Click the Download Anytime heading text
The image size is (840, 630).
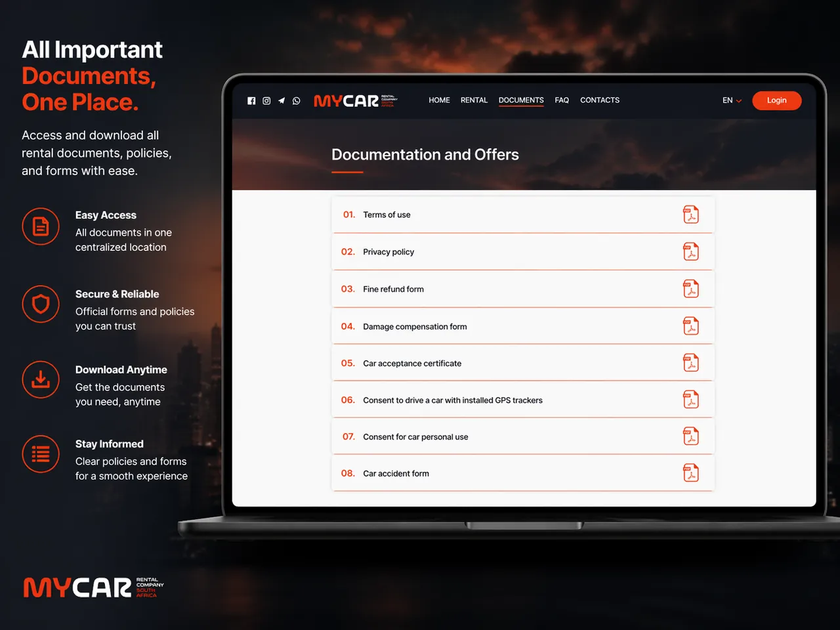click(121, 370)
